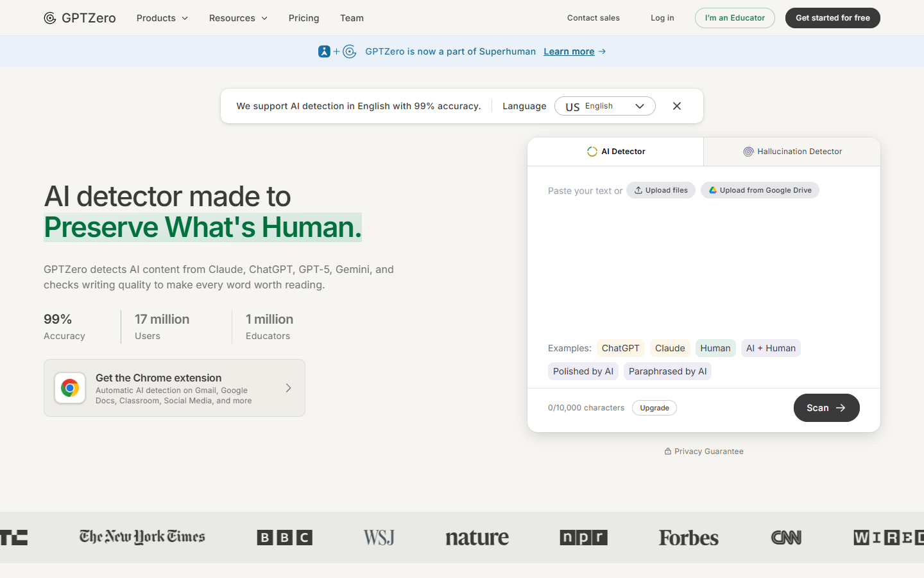Click Get started for free button

(833, 18)
